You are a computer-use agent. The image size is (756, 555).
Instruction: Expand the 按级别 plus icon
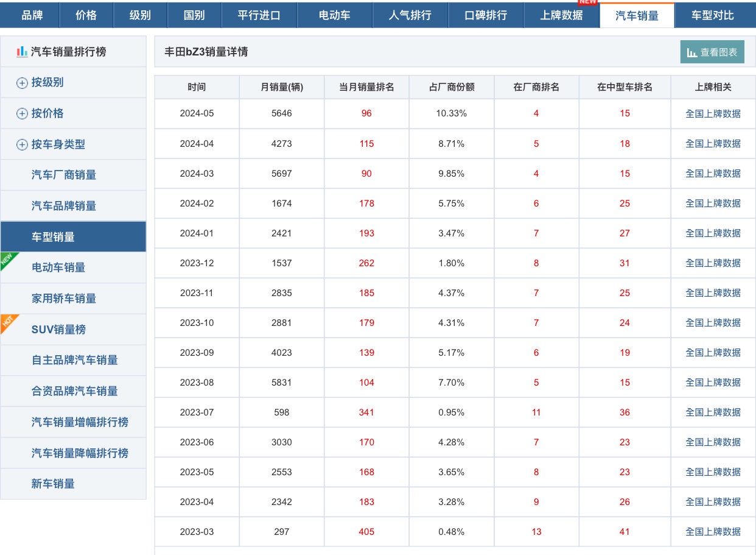click(x=22, y=83)
